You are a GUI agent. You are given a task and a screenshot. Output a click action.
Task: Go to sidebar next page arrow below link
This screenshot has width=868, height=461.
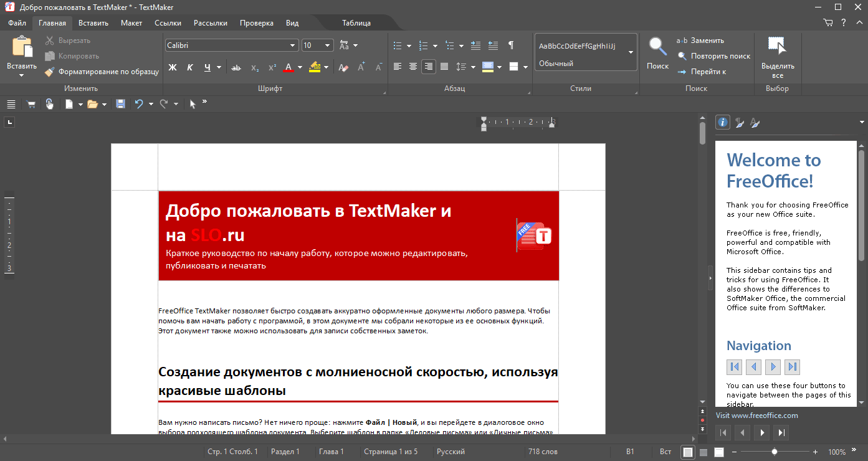coord(762,432)
